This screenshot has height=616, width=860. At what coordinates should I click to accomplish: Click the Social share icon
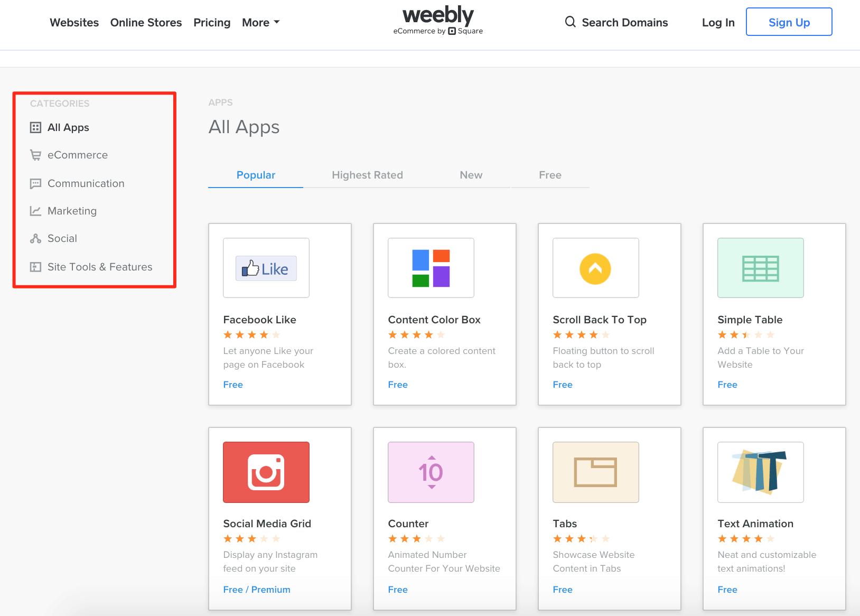35,238
